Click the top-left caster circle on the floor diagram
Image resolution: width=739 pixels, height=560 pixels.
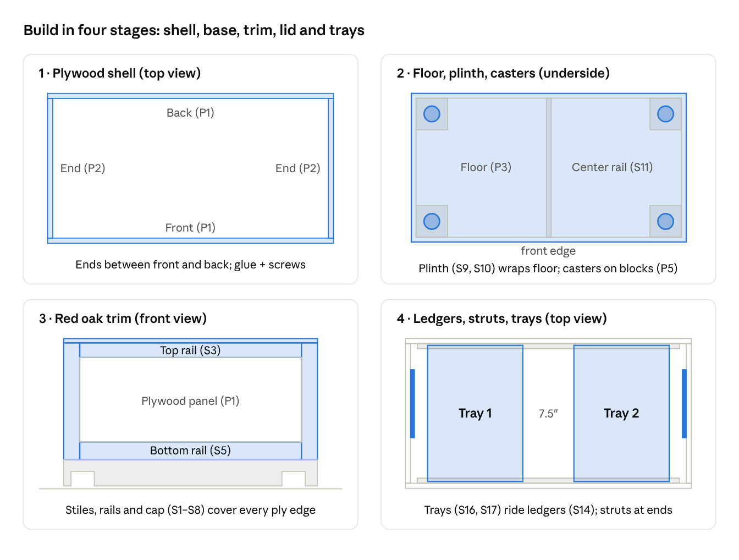432,114
